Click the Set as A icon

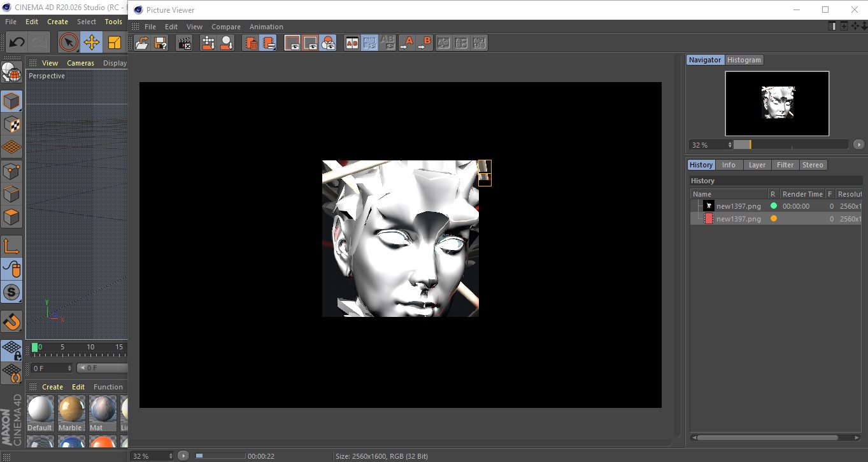click(406, 43)
